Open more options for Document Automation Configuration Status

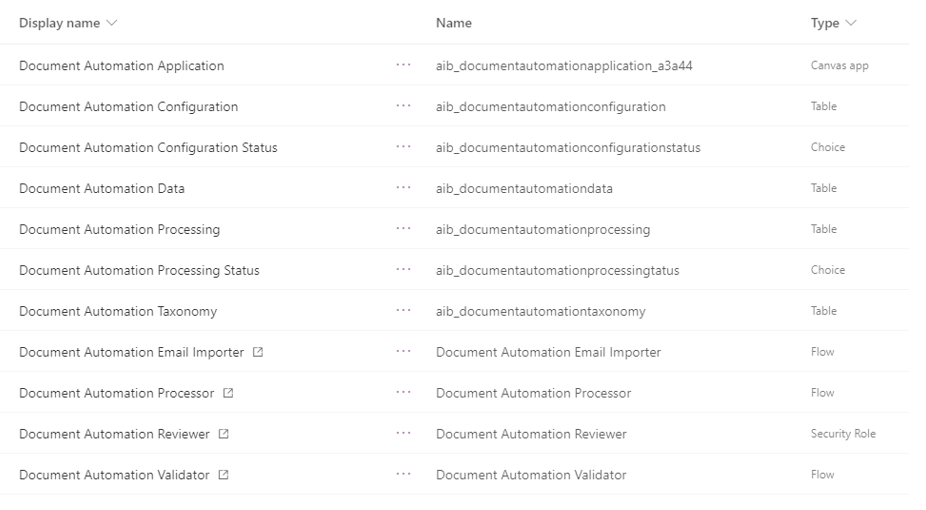pos(403,146)
